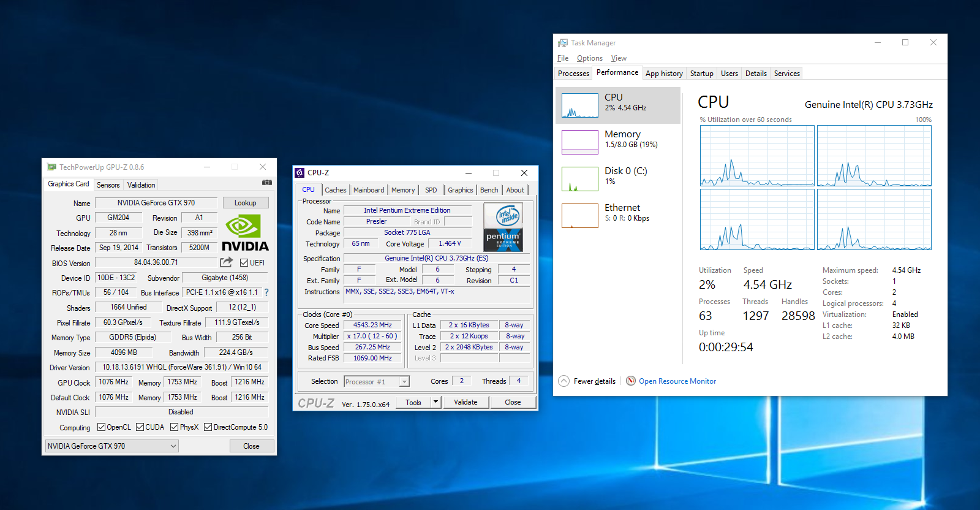980x510 pixels.
Task: Click the Core Speed value 4543.23 MHz
Action: pyautogui.click(x=372, y=325)
